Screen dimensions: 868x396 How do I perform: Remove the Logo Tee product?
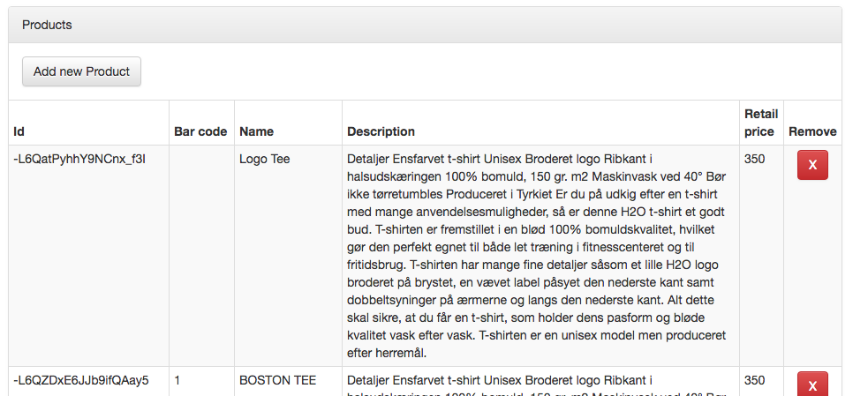tap(812, 165)
